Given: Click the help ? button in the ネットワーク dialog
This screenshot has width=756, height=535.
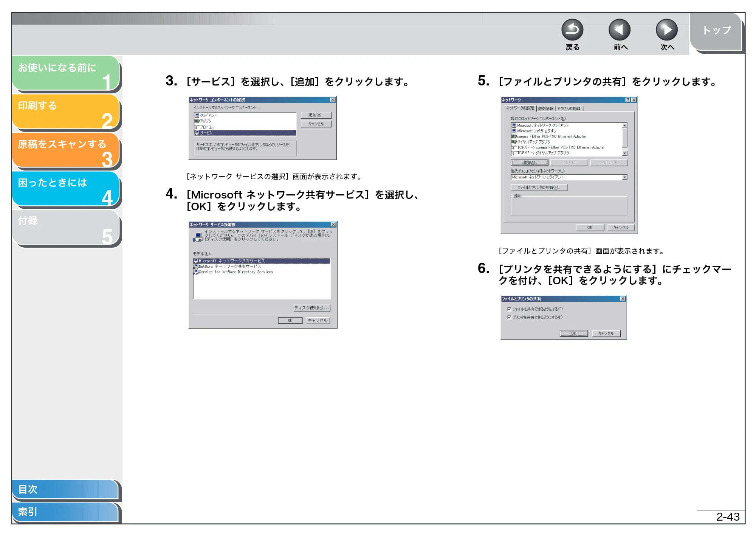Looking at the screenshot, I should click(x=628, y=100).
